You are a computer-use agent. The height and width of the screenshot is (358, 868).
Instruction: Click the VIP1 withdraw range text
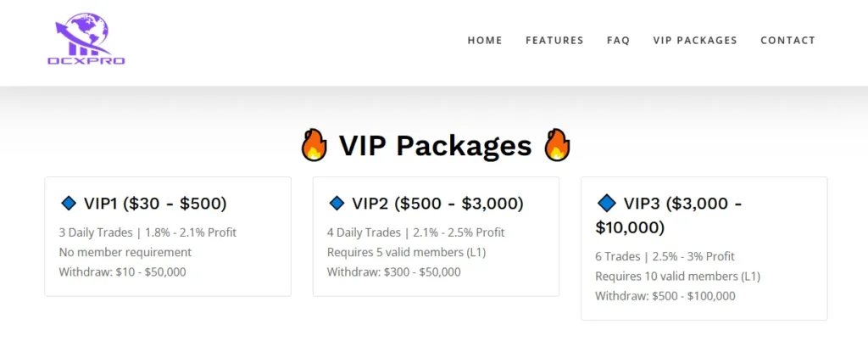pos(122,272)
